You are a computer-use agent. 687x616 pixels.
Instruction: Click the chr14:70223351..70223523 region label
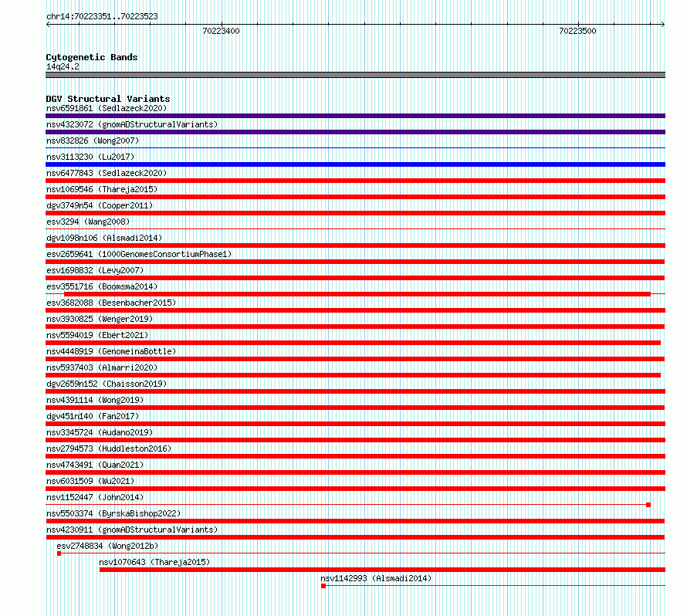[102, 16]
